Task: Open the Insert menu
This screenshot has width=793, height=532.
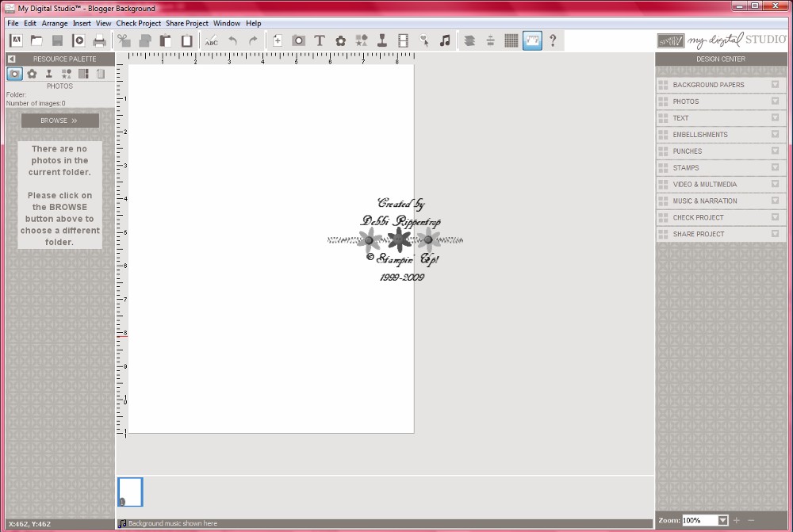Action: 82,23
